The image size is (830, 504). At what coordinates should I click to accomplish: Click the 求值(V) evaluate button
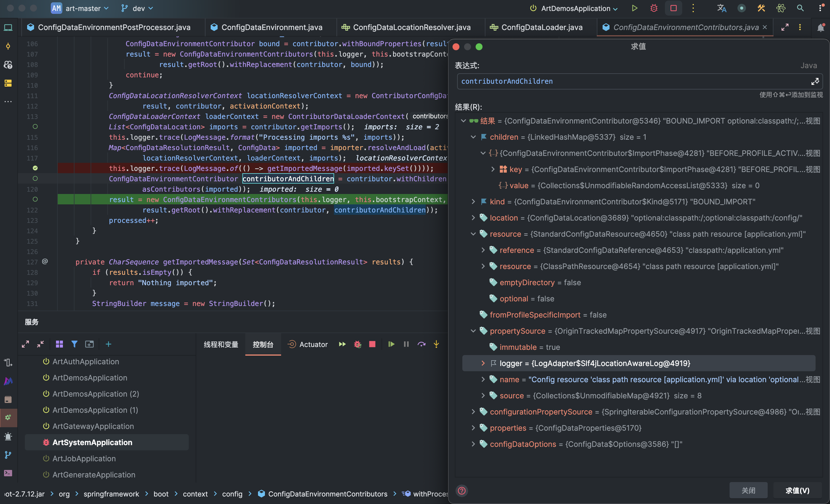[797, 490]
